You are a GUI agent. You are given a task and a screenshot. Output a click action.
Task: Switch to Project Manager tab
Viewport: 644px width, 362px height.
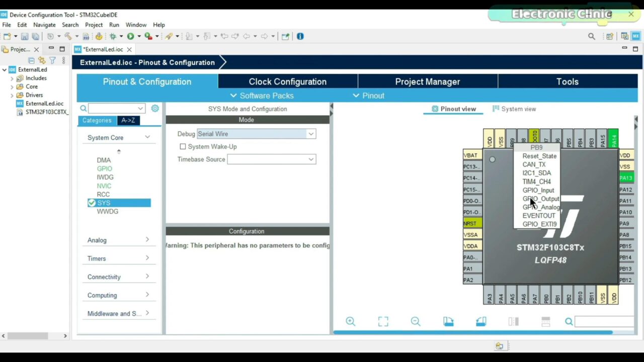click(428, 81)
